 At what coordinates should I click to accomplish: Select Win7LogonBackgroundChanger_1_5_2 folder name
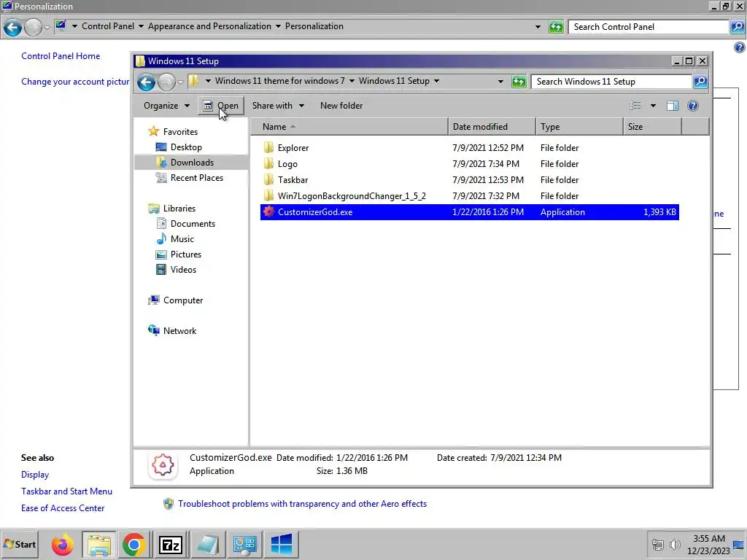352,195
